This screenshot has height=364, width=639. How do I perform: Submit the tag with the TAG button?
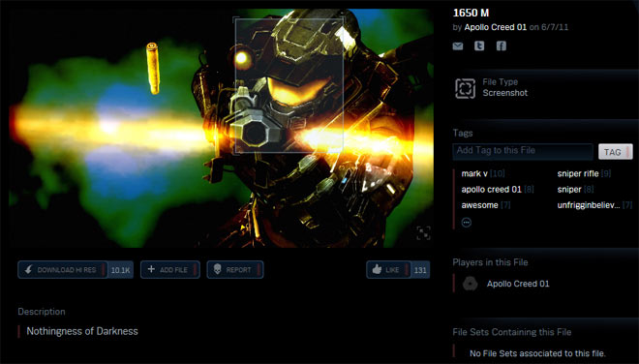pyautogui.click(x=616, y=152)
